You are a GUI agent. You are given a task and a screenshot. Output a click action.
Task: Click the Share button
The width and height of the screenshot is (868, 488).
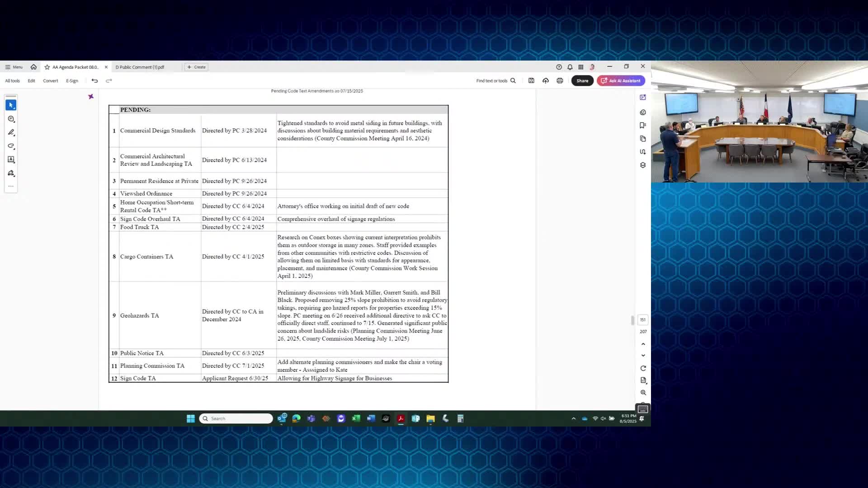coord(582,80)
